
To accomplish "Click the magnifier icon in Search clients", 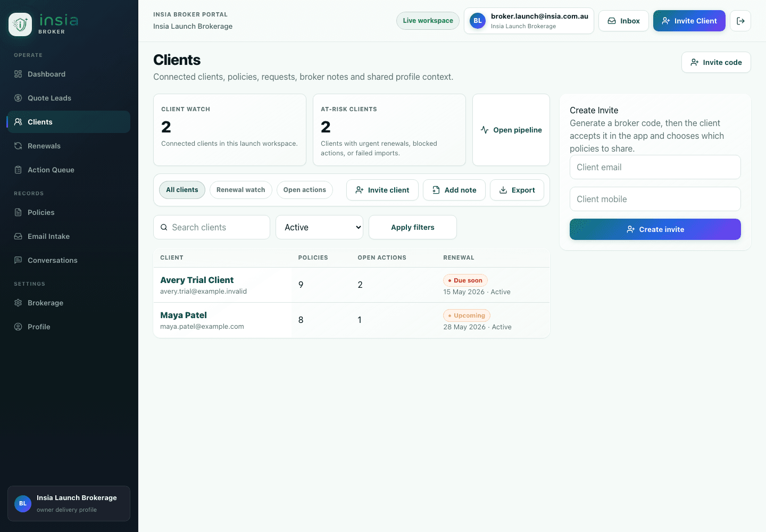I will point(164,227).
